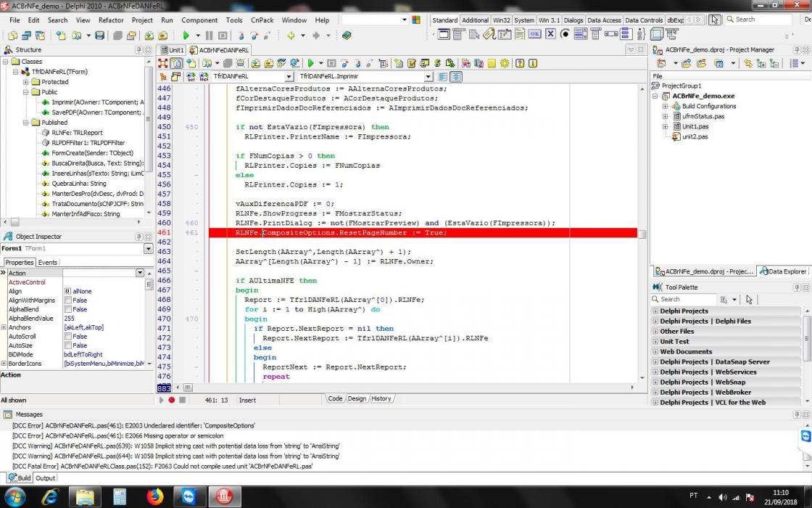Viewport: 812px width, 508px height.
Task: Switch to the Unit1 editor tab
Action: click(x=172, y=50)
